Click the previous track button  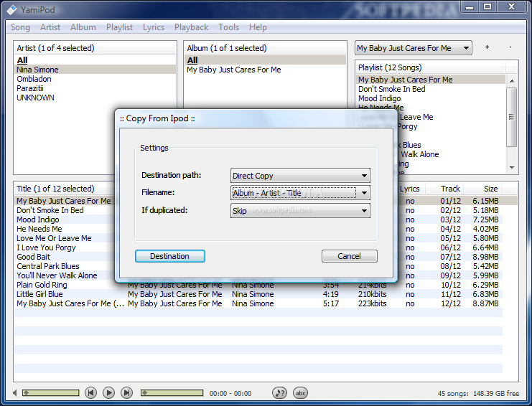point(90,393)
